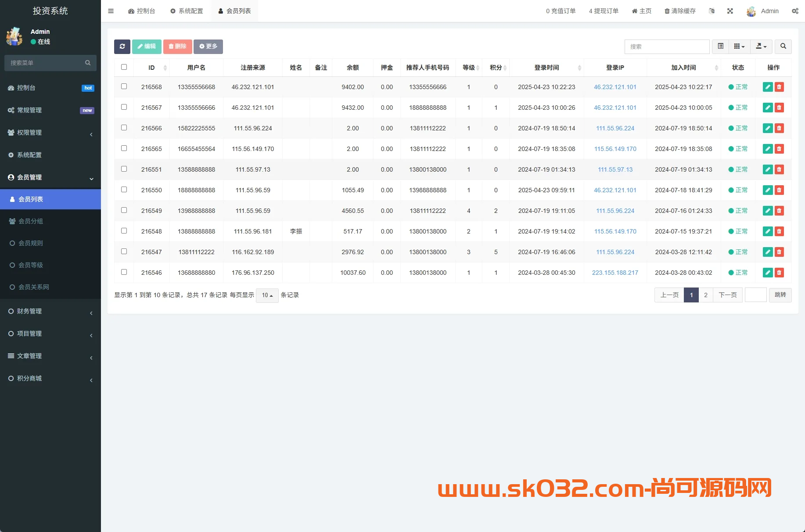Viewport: 805px width, 532px height.
Task: Click the refresh icon above the member table
Action: 122,47
